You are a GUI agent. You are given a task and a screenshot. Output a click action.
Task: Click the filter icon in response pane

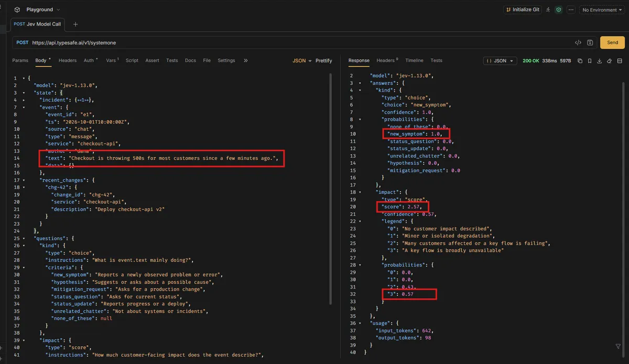click(x=618, y=346)
